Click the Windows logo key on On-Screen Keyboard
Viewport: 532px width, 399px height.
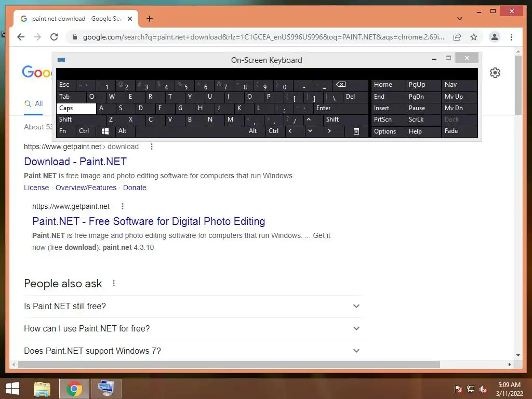(105, 131)
